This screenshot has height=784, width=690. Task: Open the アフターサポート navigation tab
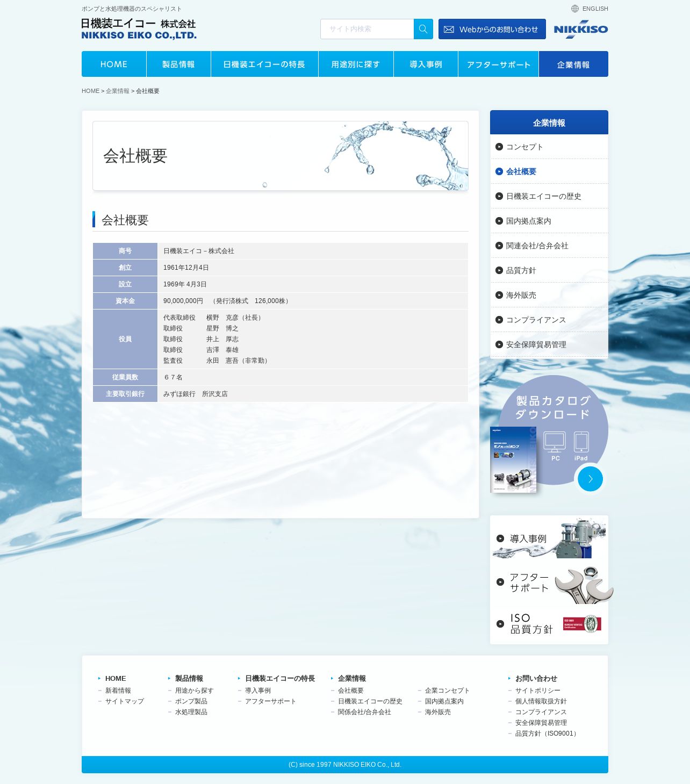click(x=498, y=64)
